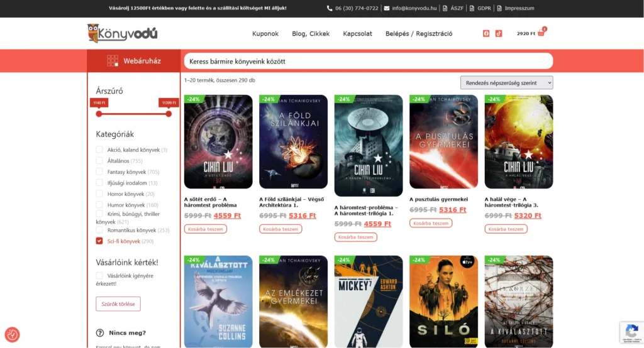Open Belépés / Regisztráció
Viewport: 644px width, 348px height.
tap(419, 34)
